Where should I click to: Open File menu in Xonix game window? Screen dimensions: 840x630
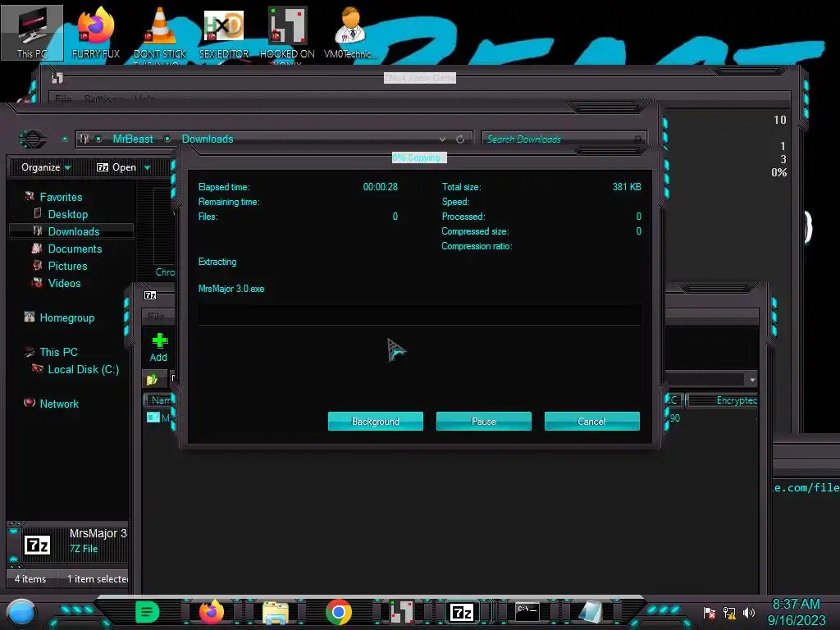[x=63, y=99]
